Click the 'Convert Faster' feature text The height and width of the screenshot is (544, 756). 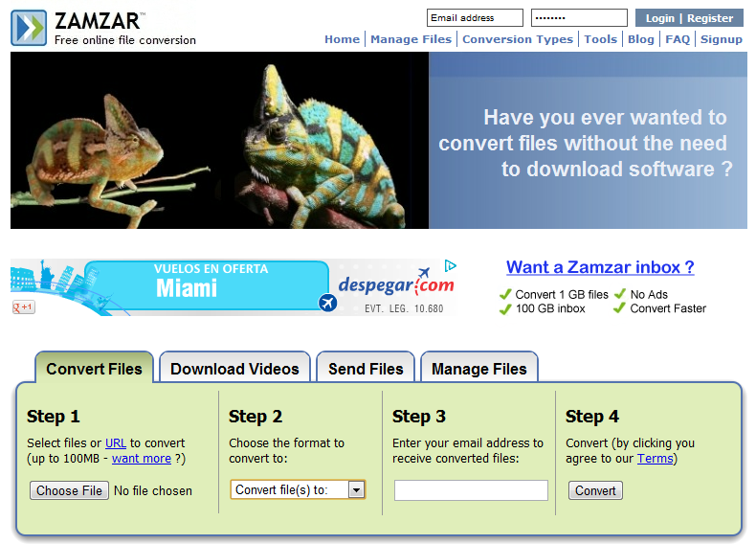tap(668, 308)
